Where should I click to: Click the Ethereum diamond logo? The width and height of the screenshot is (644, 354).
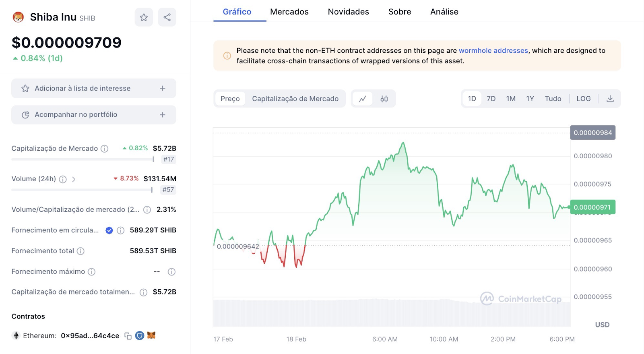click(x=16, y=335)
